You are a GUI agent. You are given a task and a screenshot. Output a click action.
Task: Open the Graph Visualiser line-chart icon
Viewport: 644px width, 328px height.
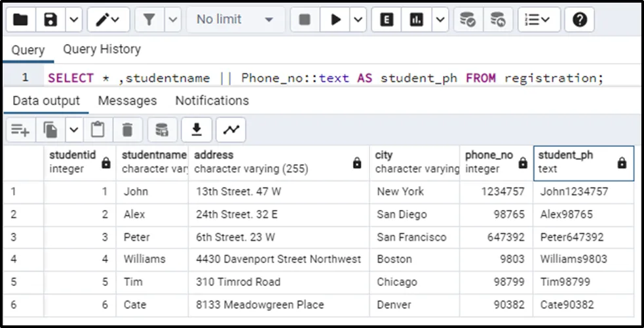231,131
